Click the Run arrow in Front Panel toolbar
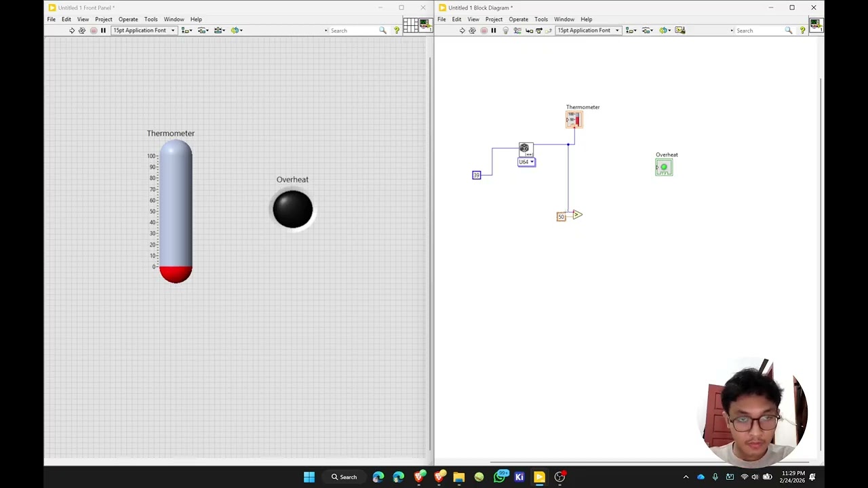868x488 pixels. tap(72, 30)
